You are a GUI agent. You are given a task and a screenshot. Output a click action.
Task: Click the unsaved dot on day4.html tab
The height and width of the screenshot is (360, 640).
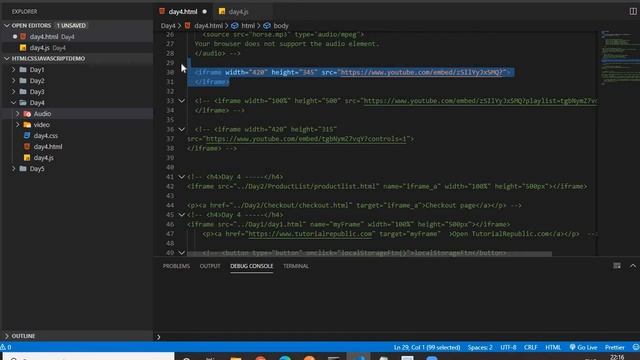tap(204, 11)
